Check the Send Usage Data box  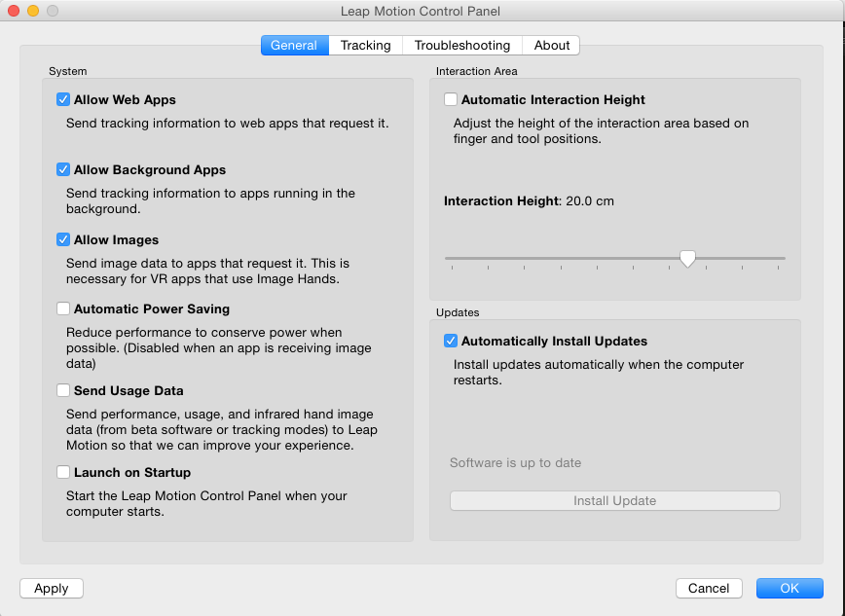[63, 390]
